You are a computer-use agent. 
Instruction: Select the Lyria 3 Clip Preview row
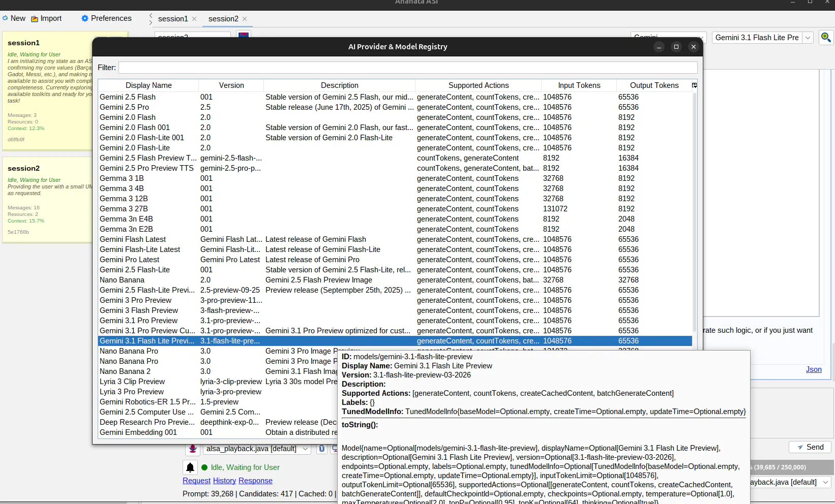pyautogui.click(x=218, y=382)
